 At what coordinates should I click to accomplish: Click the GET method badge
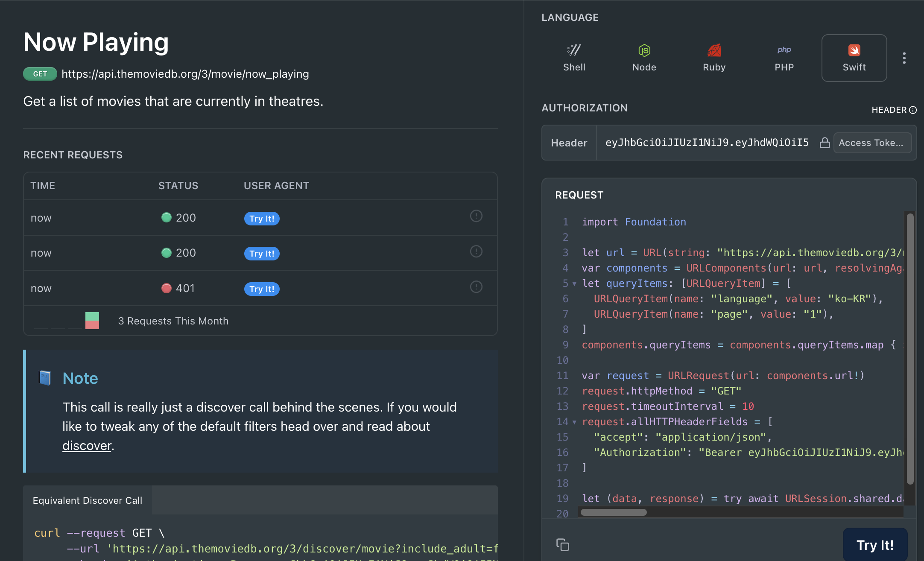40,74
